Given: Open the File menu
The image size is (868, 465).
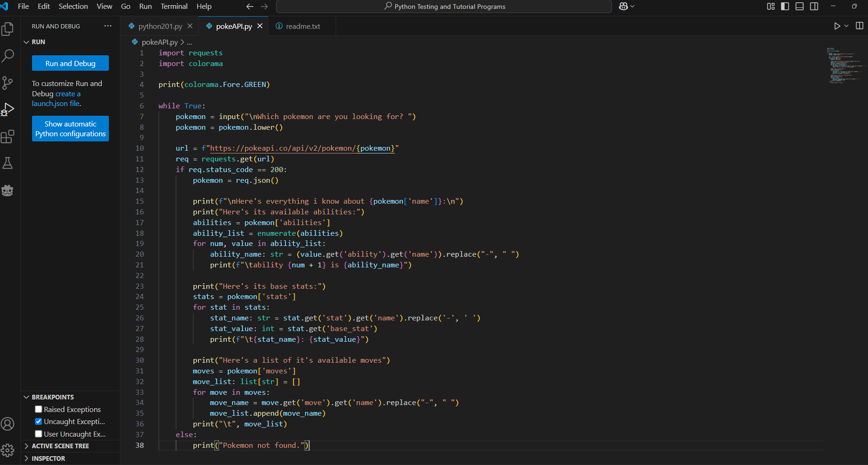Looking at the screenshot, I should click(23, 7).
